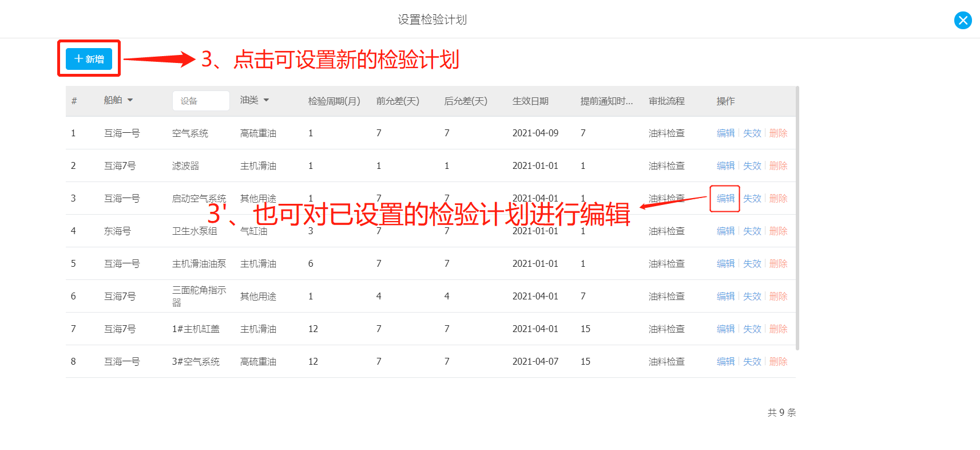This screenshot has width=980, height=450.
Task: Edit row 1 空气系统 plan
Action: tap(725, 133)
